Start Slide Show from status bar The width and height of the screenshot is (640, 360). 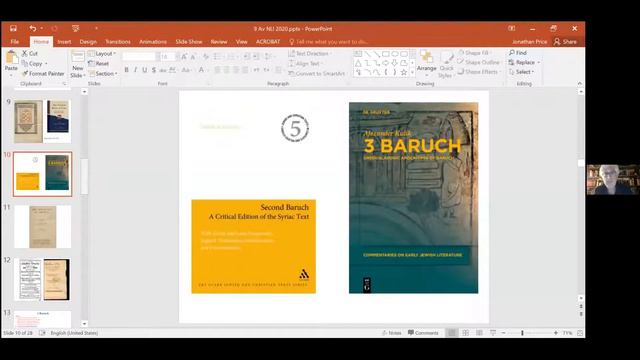(x=493, y=333)
